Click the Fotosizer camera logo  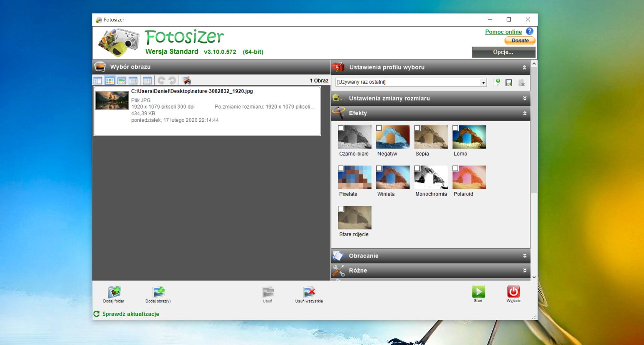coord(118,43)
